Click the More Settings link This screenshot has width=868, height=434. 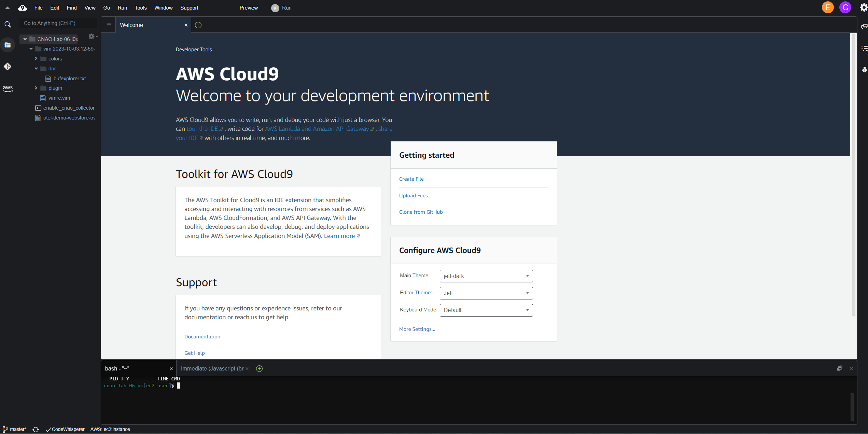[417, 329]
